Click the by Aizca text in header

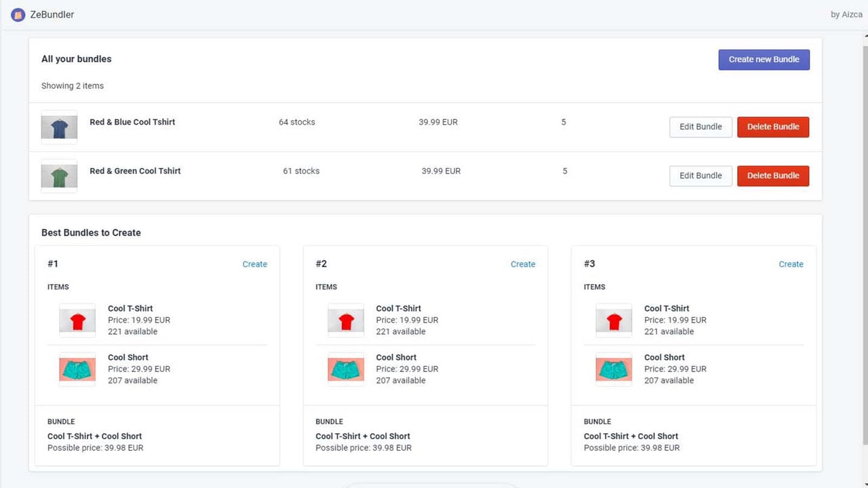(846, 14)
